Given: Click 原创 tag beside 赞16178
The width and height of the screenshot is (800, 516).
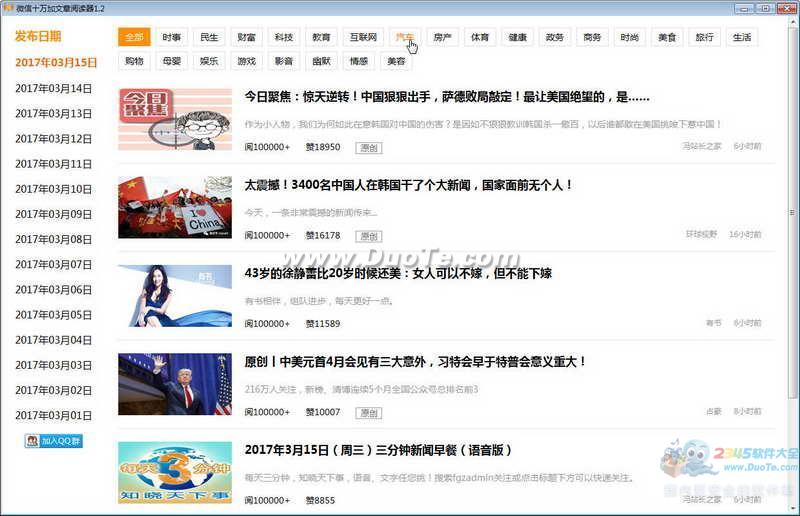Looking at the screenshot, I should [369, 236].
